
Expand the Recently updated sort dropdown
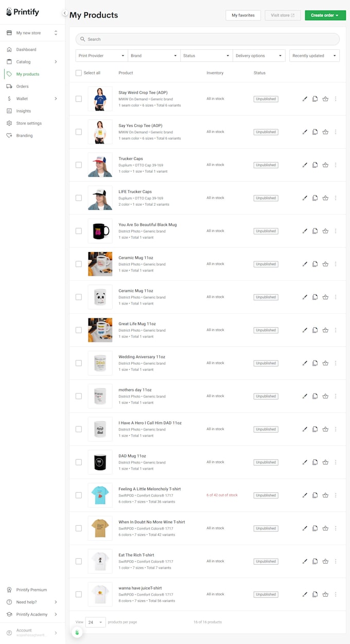tap(314, 56)
